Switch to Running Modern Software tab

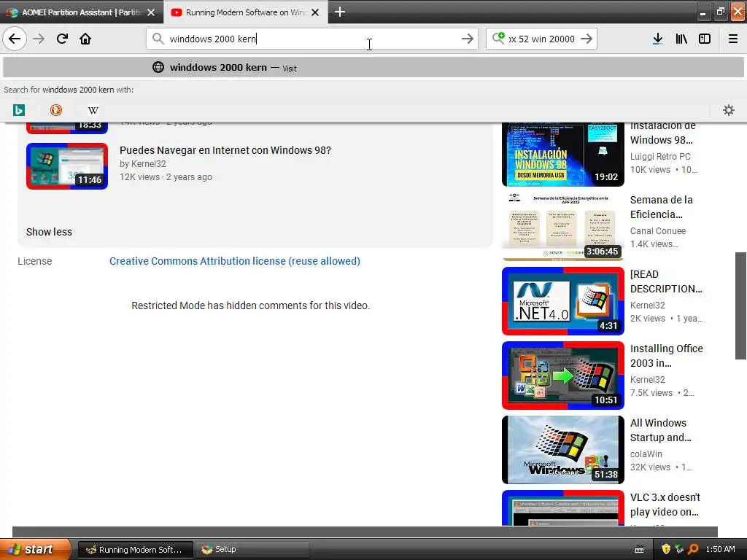(x=246, y=12)
